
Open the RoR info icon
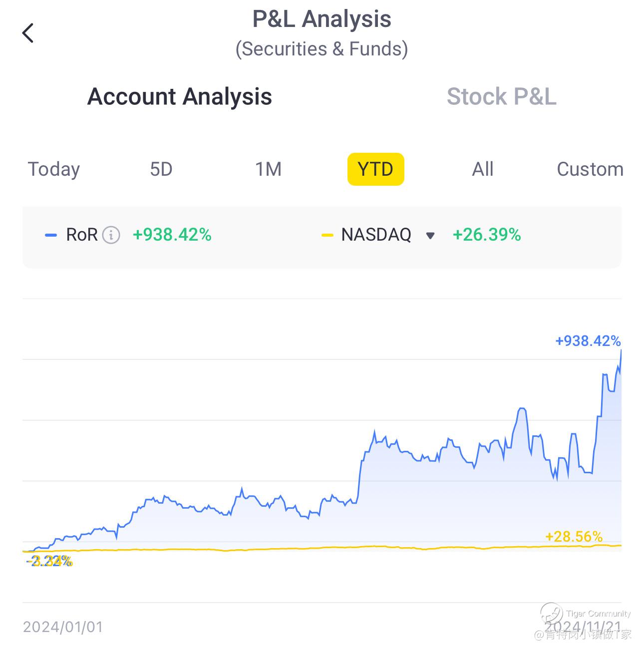click(111, 235)
